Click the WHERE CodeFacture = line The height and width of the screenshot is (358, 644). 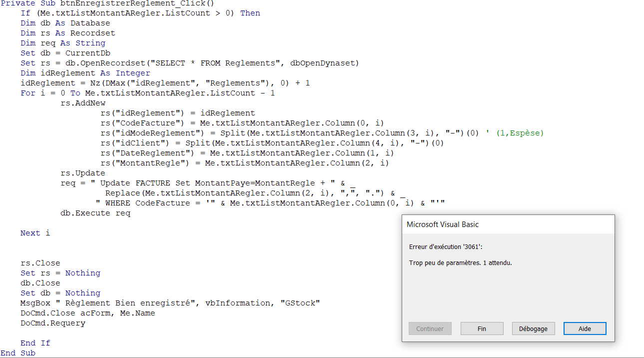(270, 203)
